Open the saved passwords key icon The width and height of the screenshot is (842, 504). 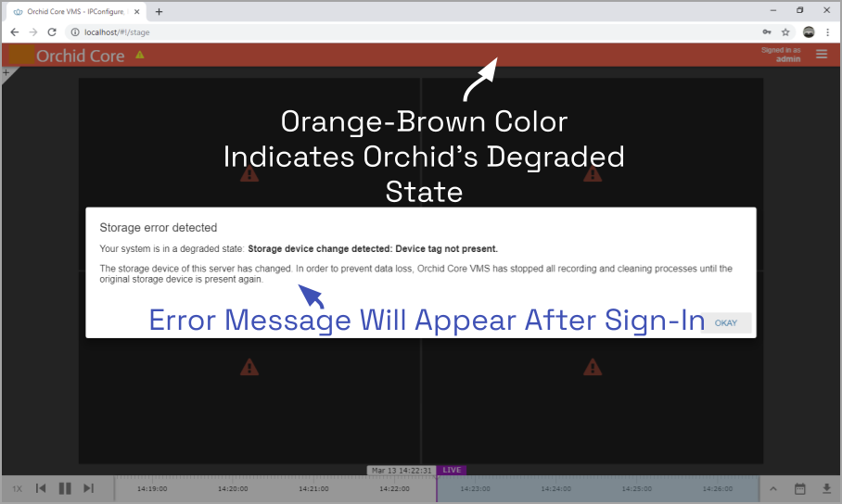(x=767, y=32)
